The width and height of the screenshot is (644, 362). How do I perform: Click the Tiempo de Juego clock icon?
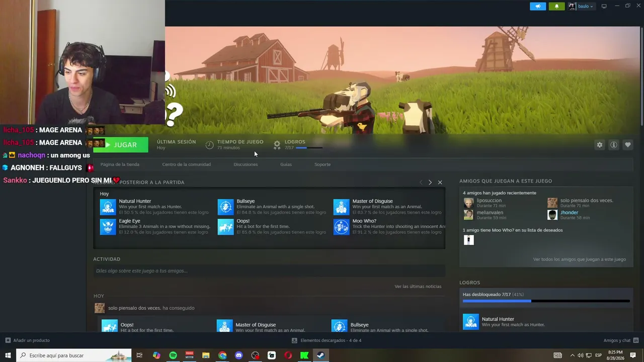point(210,145)
